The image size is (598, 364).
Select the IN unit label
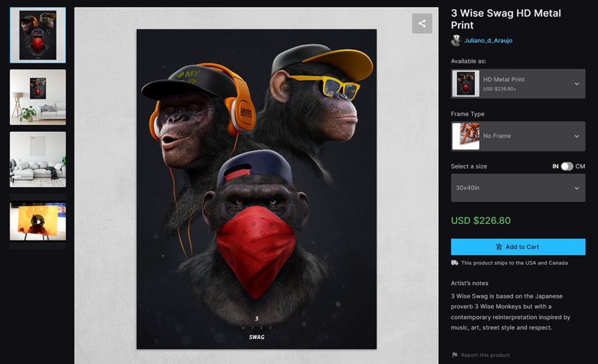pos(555,166)
